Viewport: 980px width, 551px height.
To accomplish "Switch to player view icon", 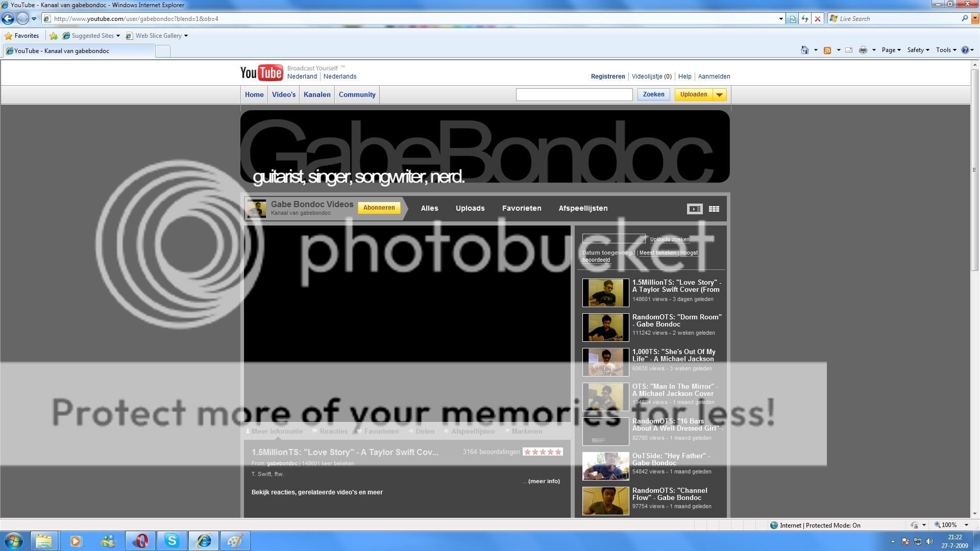I will (695, 209).
